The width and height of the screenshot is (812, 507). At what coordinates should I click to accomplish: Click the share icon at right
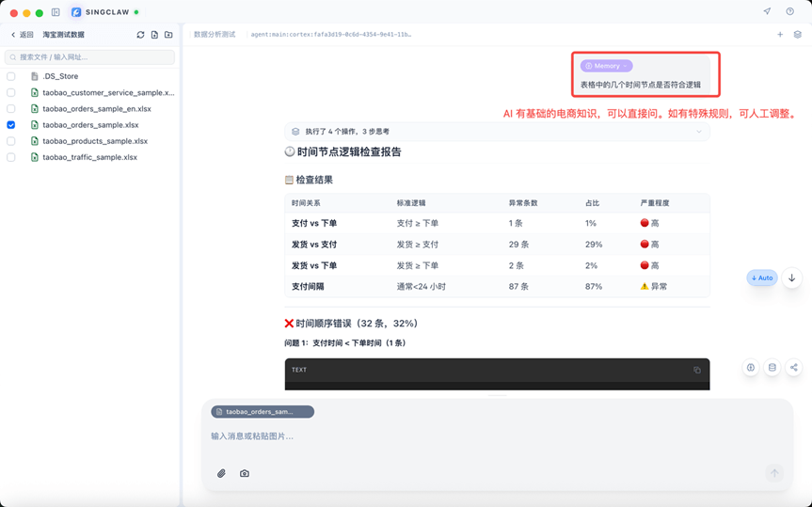[793, 368]
